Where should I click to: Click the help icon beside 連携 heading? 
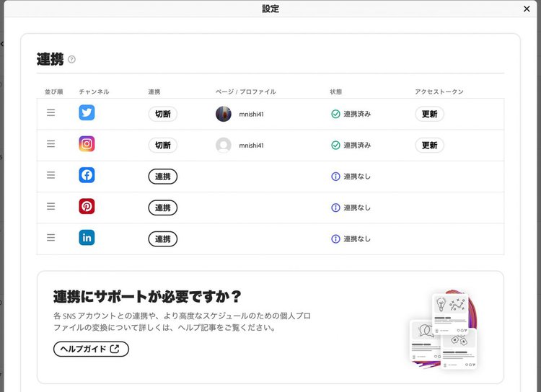click(71, 60)
